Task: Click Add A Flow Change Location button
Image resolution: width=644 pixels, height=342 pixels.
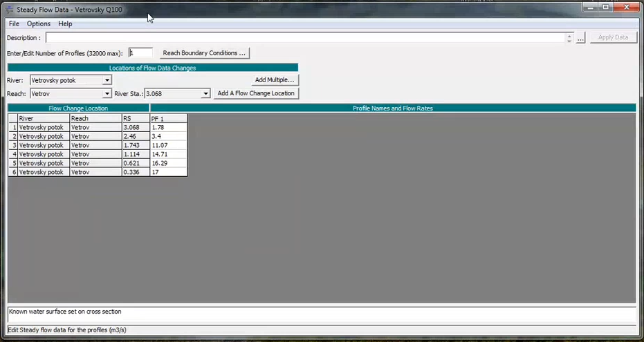Action: 256,93
